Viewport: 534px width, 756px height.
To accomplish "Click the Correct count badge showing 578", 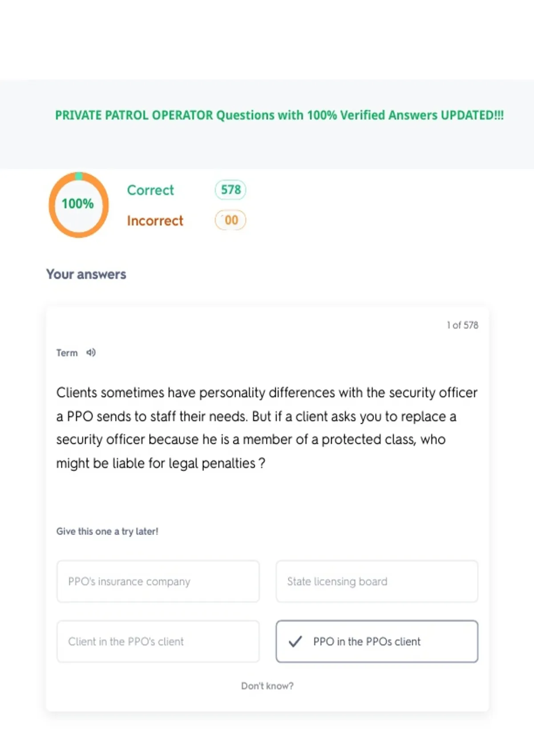I will [231, 190].
